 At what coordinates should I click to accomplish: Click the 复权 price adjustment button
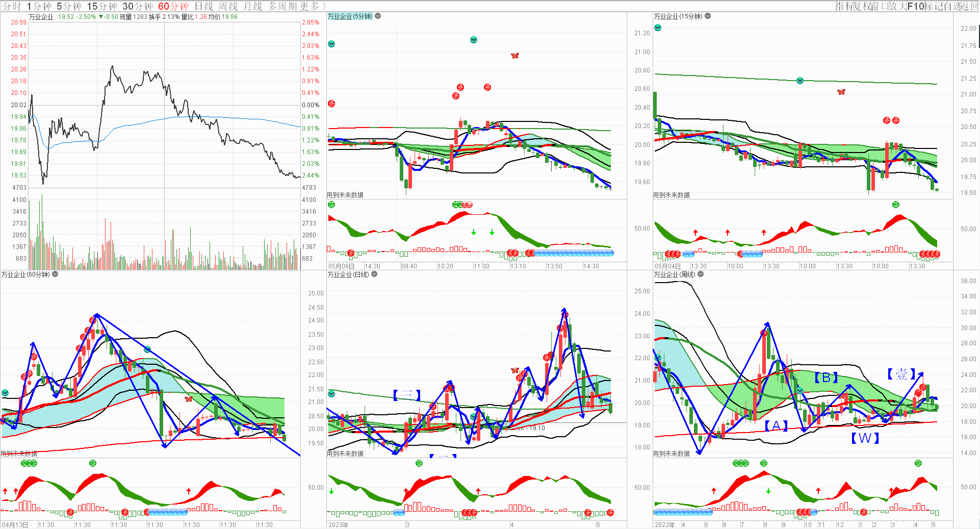point(862,6)
